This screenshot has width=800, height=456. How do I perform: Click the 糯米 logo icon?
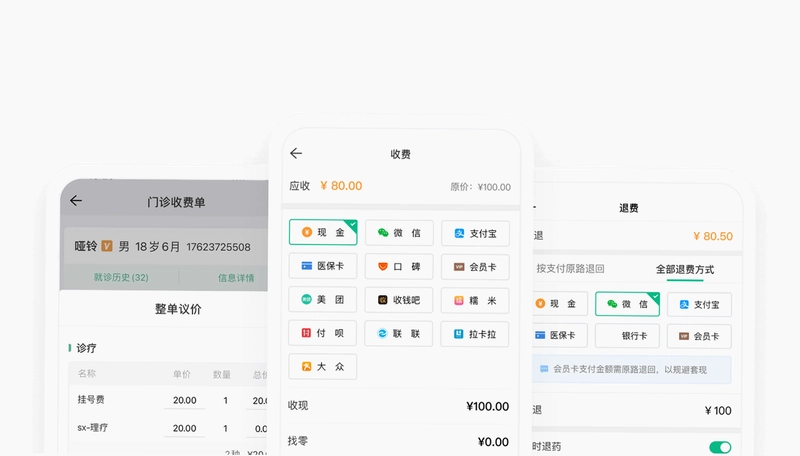tap(459, 300)
